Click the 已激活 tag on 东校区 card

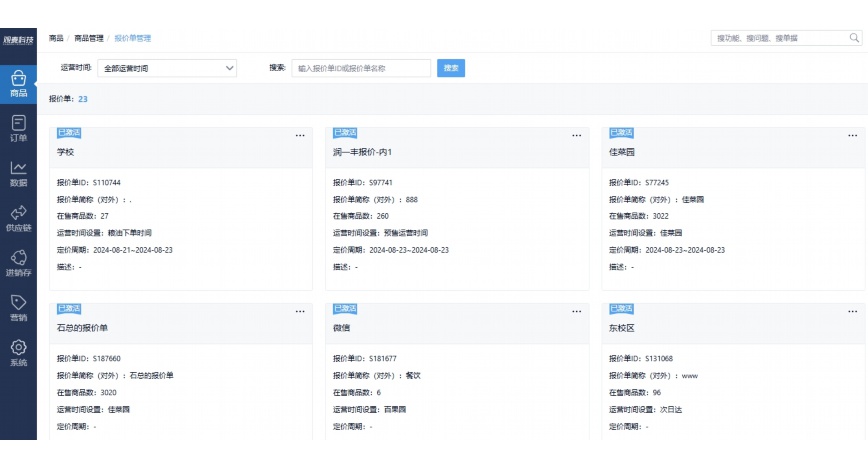621,308
